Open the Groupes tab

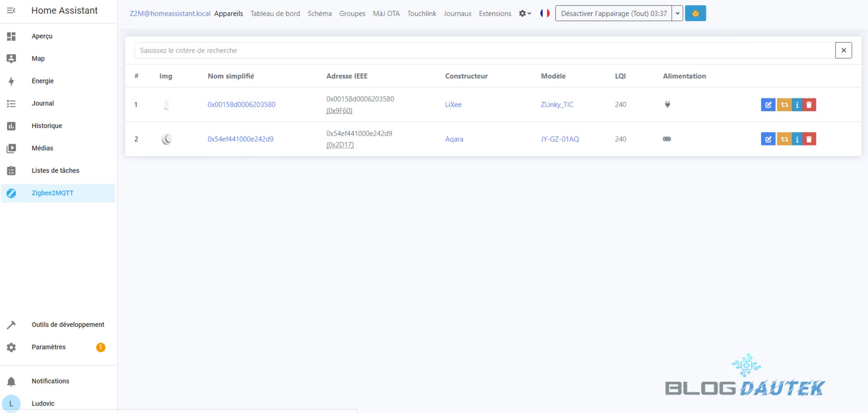click(352, 14)
